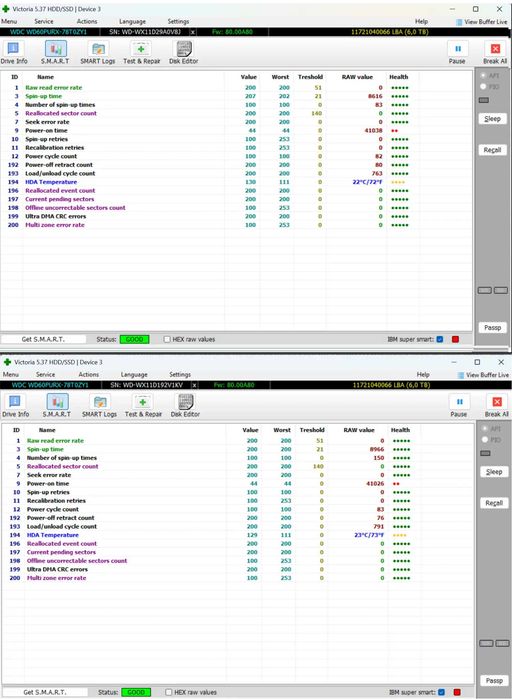Click Health column header in bottom window
Image resolution: width=512 pixels, height=699 pixels.
tap(400, 430)
